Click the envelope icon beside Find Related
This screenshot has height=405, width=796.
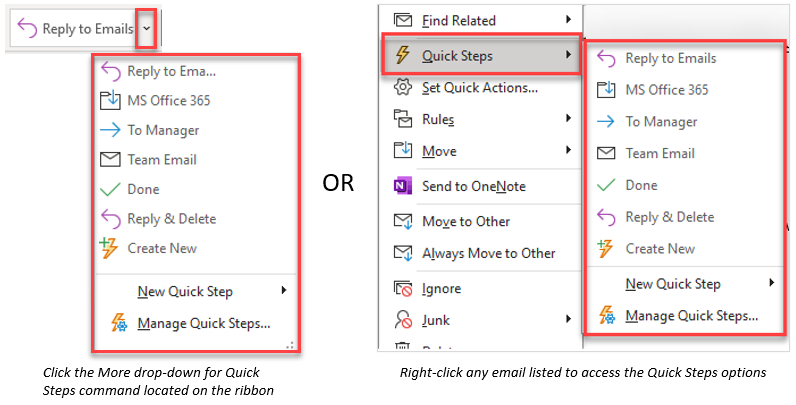point(403,20)
